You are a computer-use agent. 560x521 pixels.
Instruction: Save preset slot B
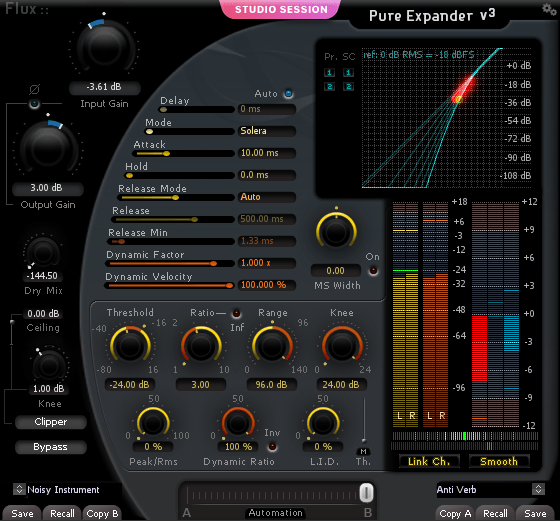click(535, 514)
